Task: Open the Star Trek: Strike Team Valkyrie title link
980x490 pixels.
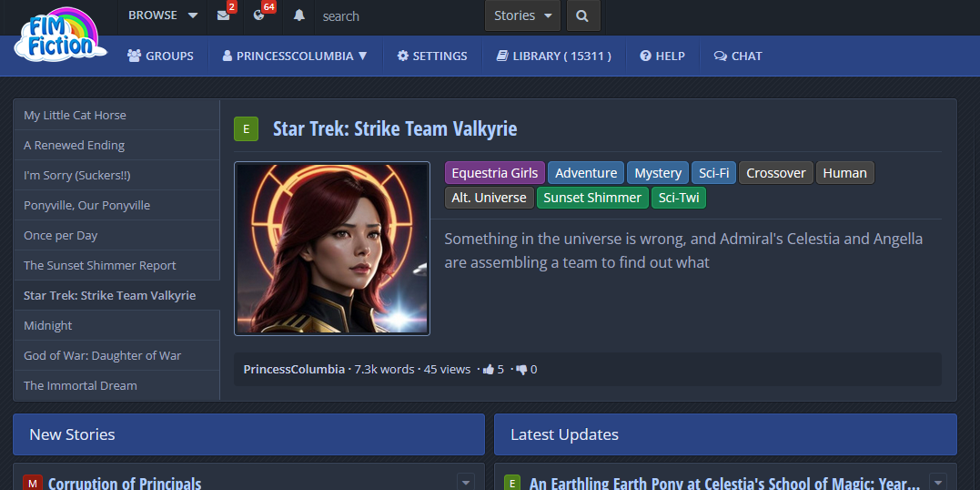Action: point(395,129)
